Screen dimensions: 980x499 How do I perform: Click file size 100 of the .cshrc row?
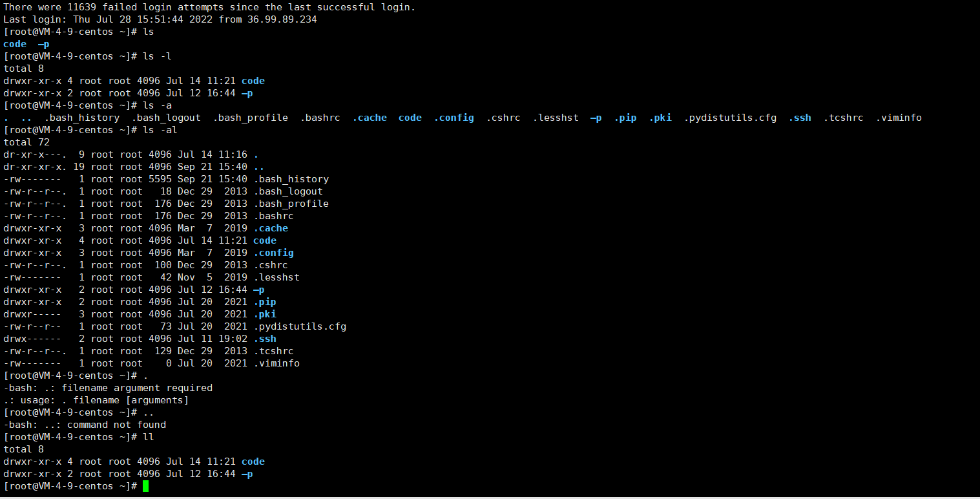163,265
